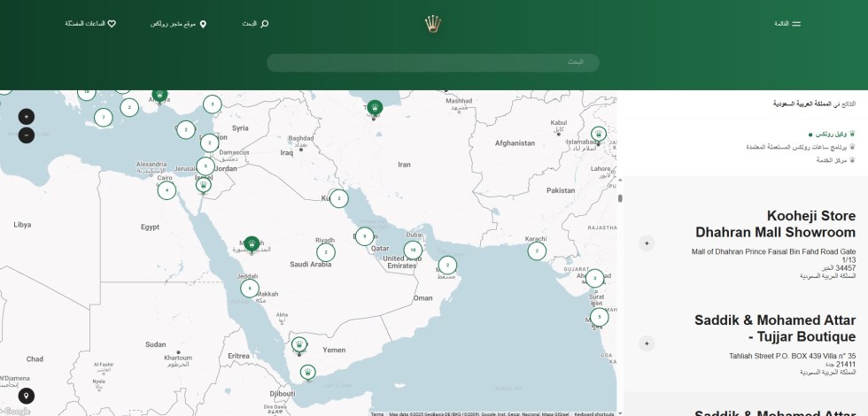Click the map geolocation pin button
This screenshot has height=416, width=868.
27,396
